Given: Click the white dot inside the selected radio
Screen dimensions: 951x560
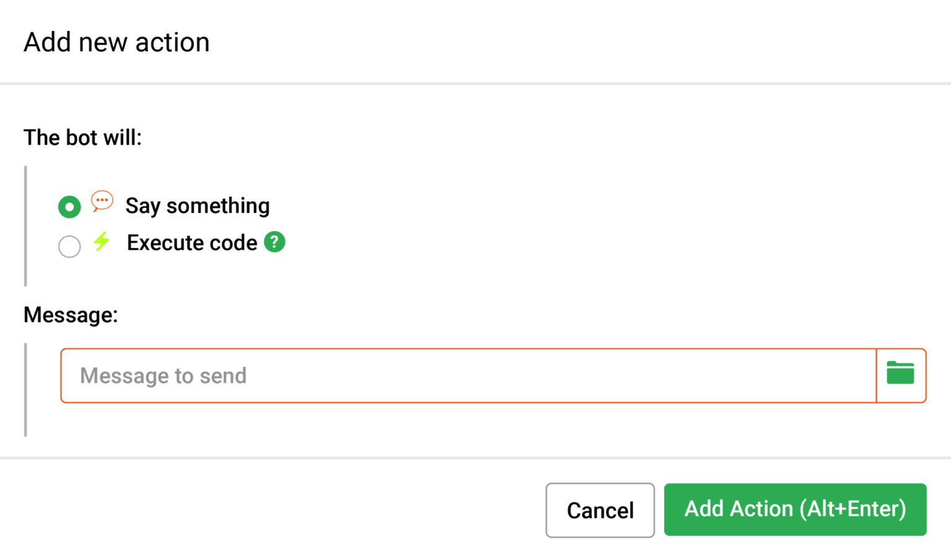Looking at the screenshot, I should tap(69, 207).
